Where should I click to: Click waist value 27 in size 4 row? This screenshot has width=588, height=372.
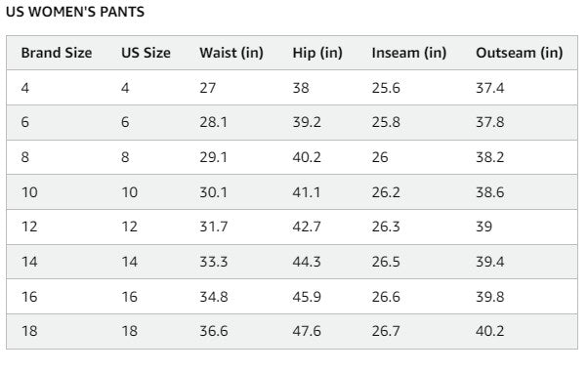[207, 88]
